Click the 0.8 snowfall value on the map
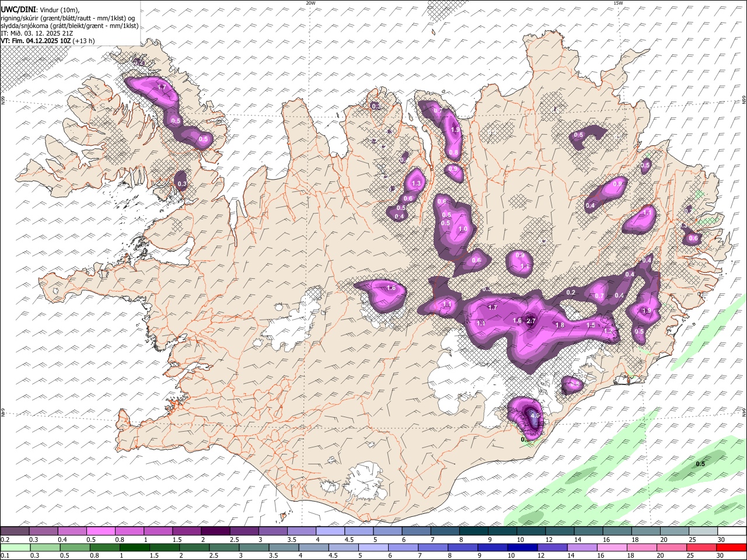 pos(453,152)
